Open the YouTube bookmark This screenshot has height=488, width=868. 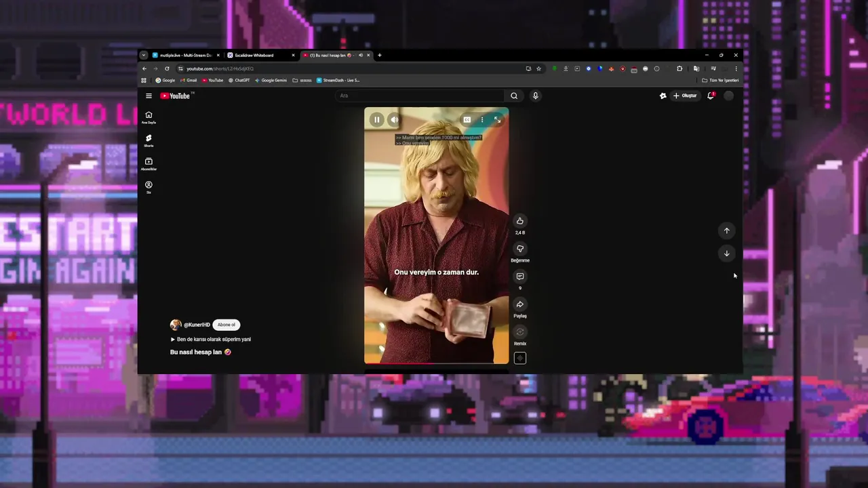click(212, 80)
